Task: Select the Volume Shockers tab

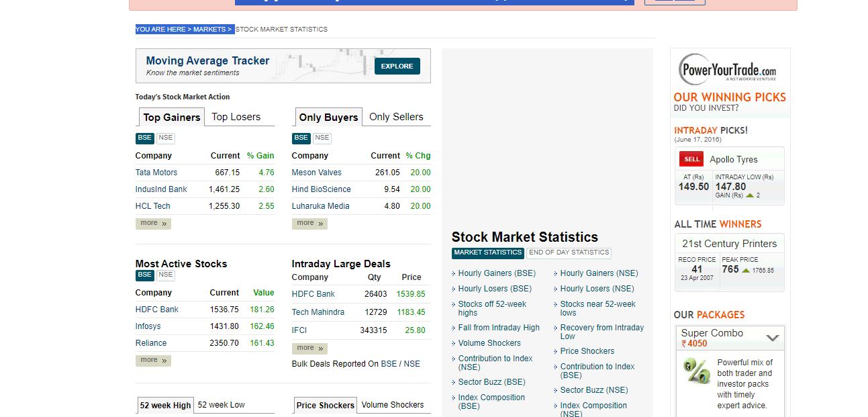Action: pyautogui.click(x=393, y=405)
